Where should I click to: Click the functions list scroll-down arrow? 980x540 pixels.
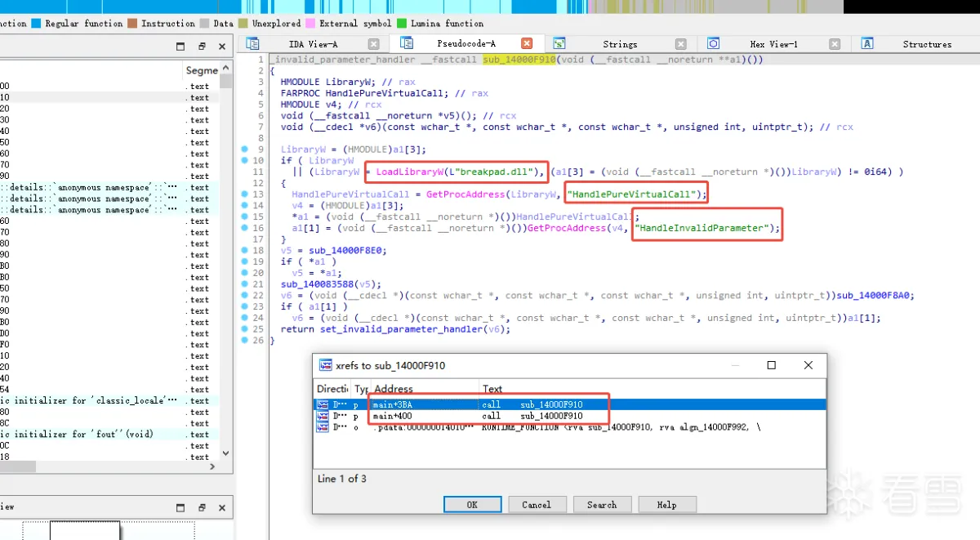(x=226, y=454)
